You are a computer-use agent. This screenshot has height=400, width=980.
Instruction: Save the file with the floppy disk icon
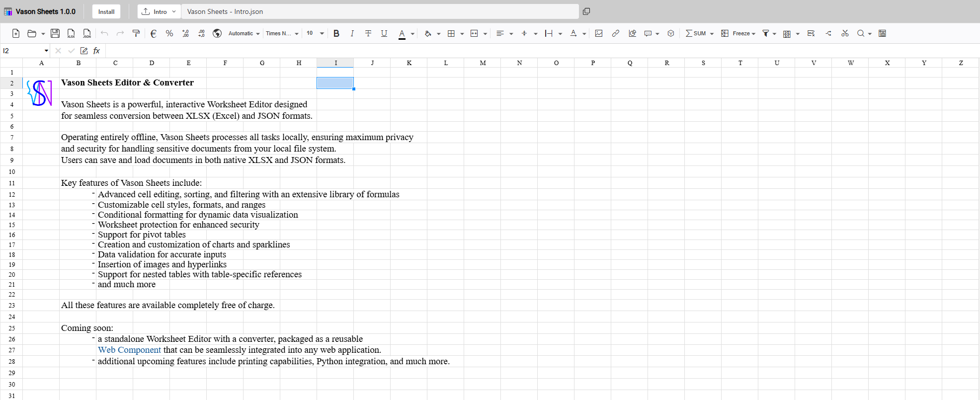tap(55, 33)
